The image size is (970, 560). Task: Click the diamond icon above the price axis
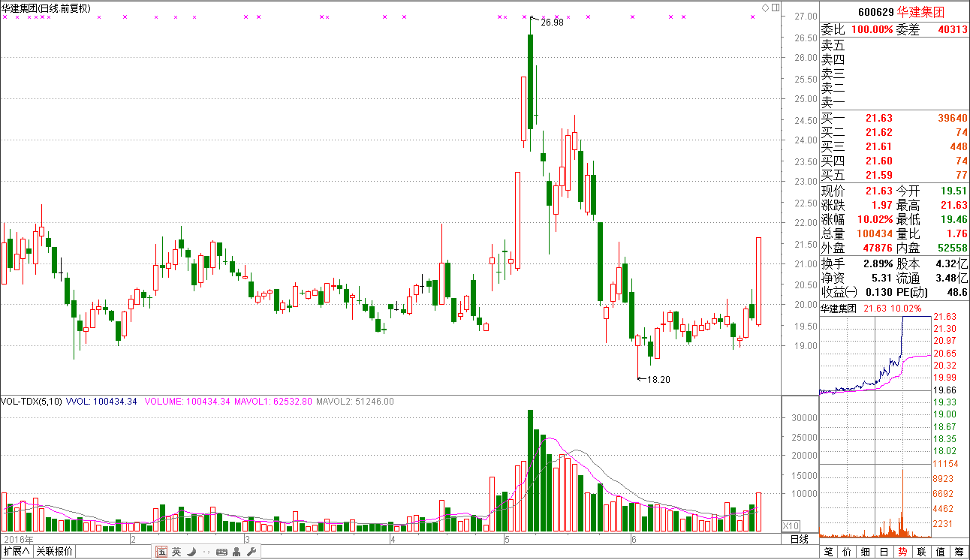coord(765,8)
